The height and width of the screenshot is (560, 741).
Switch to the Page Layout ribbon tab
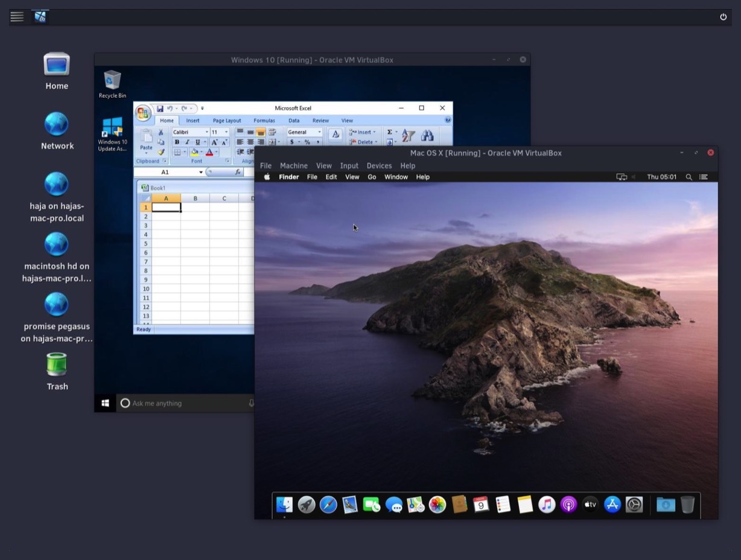click(227, 121)
